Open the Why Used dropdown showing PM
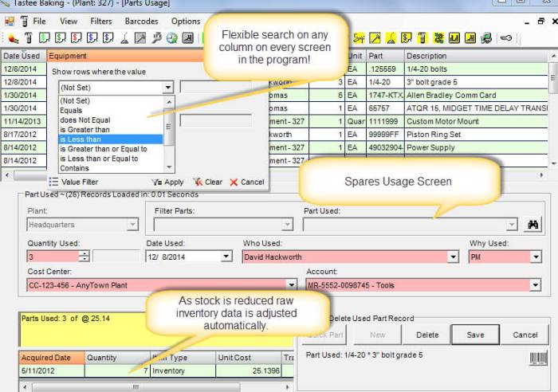This screenshot has width=558, height=392. click(x=536, y=257)
